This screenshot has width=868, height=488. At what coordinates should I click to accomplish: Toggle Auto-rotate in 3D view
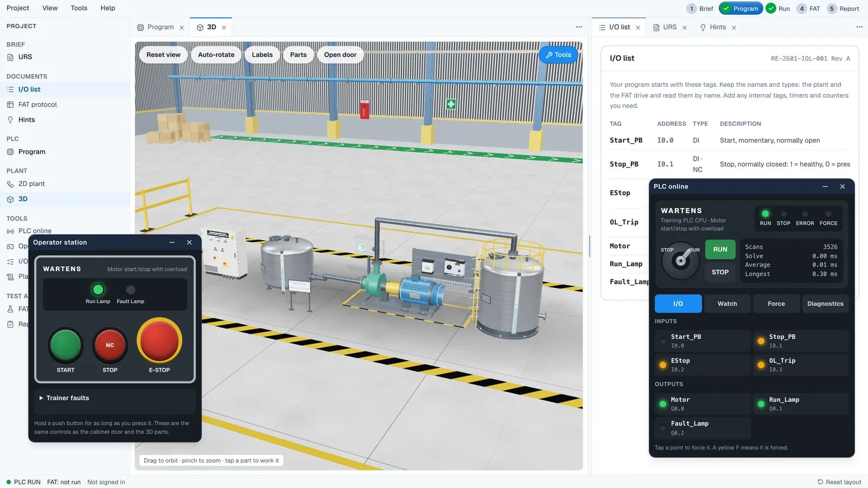coord(216,55)
